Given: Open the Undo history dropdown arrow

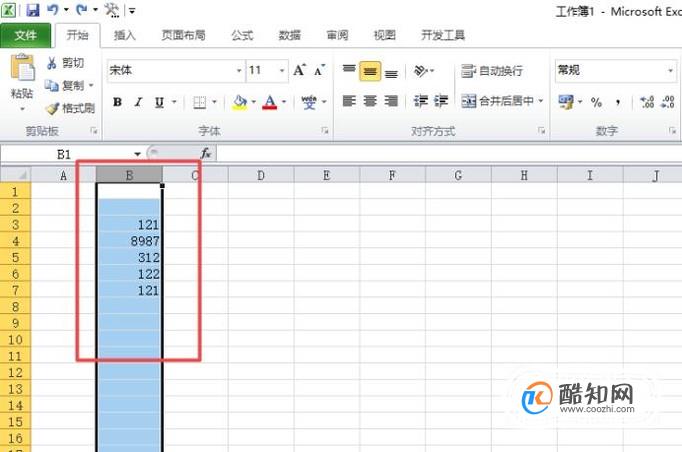Looking at the screenshot, I should click(x=66, y=10).
